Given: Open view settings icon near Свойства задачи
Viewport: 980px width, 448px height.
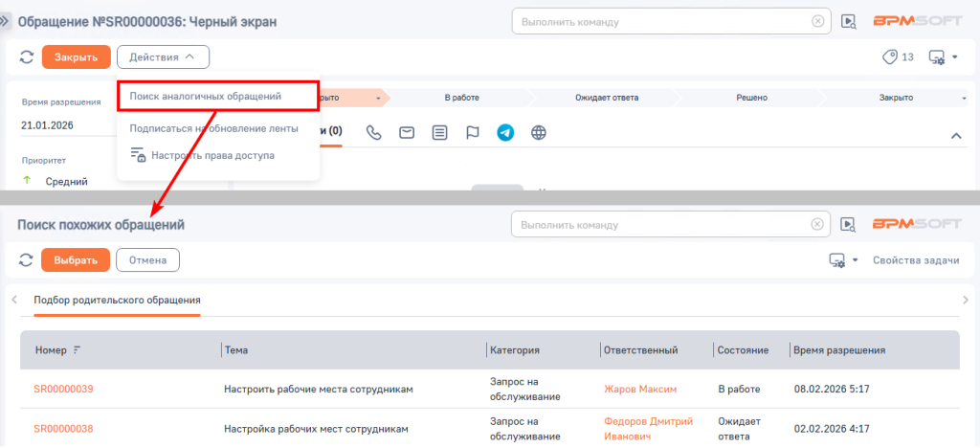Looking at the screenshot, I should click(837, 260).
